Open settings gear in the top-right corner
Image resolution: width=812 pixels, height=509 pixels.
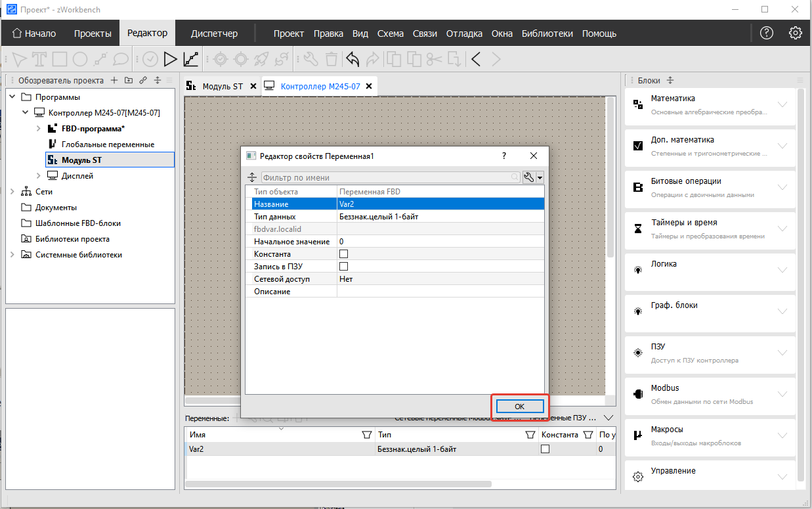coord(795,33)
